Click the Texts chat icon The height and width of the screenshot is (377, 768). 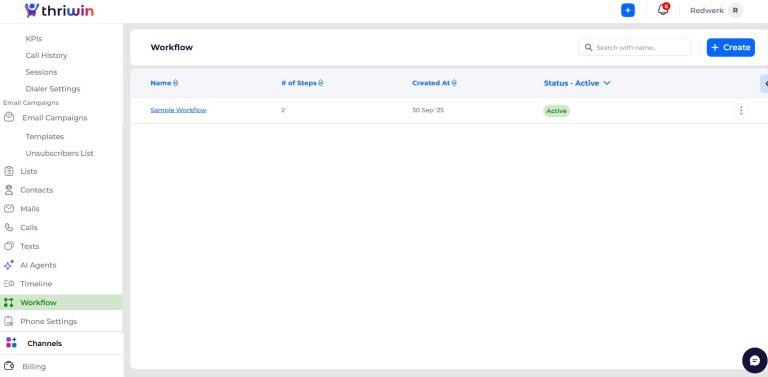9,246
